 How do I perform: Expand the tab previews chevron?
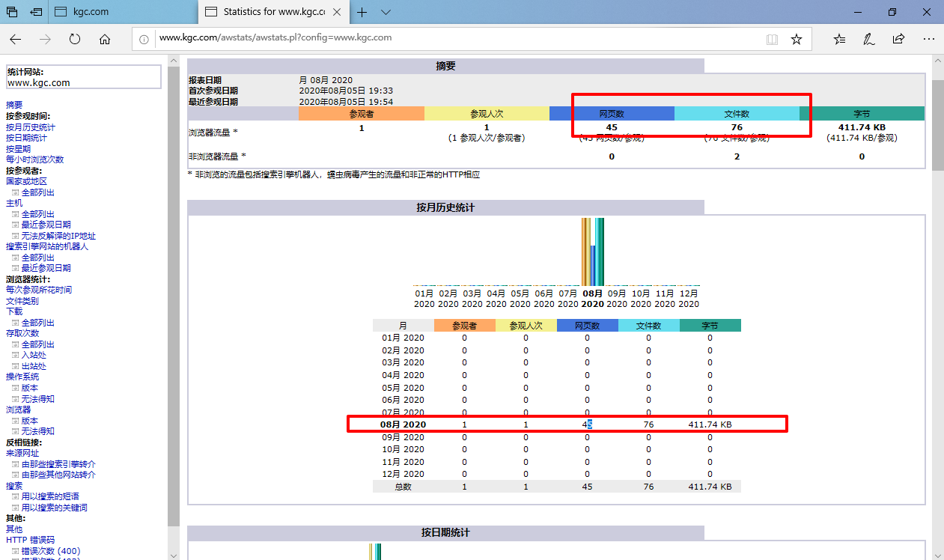(386, 12)
